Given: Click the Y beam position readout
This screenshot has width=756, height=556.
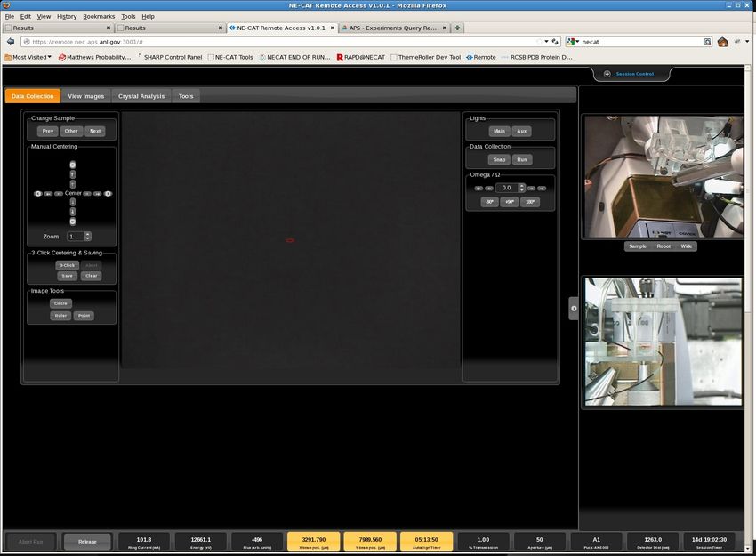Looking at the screenshot, I should pos(370,542).
